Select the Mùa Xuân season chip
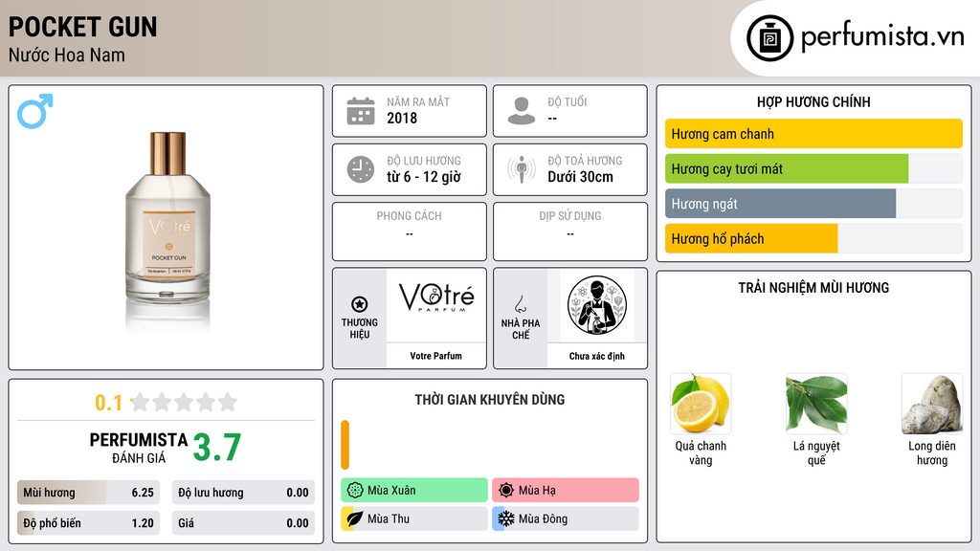The height and width of the screenshot is (551, 980). [x=414, y=491]
